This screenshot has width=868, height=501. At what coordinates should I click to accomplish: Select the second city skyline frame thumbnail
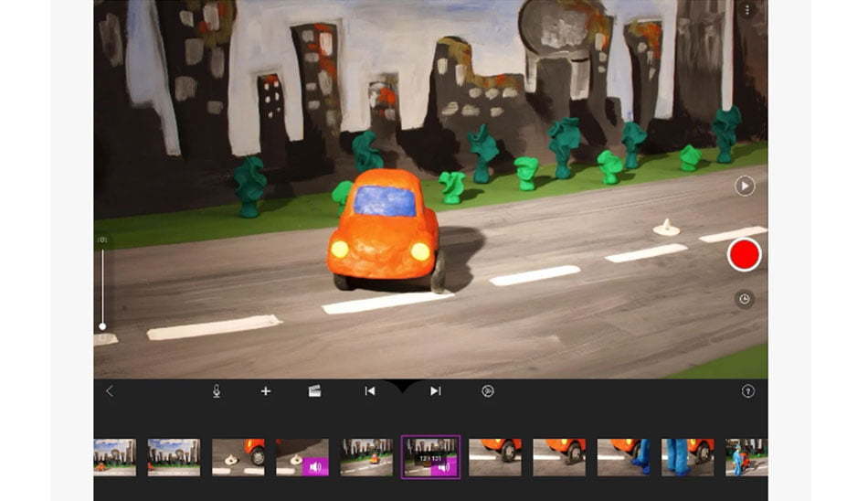(174, 457)
